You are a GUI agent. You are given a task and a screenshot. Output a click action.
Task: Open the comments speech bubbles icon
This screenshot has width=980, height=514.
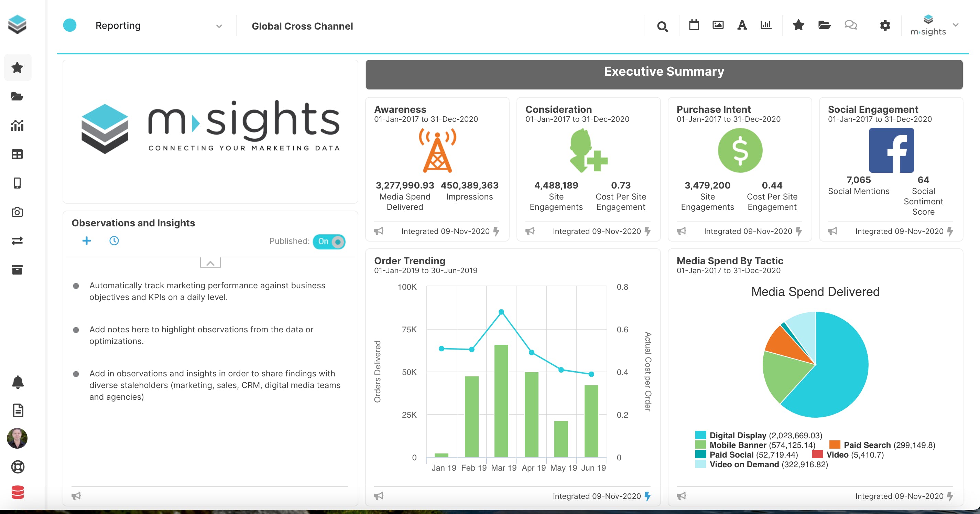click(x=851, y=25)
